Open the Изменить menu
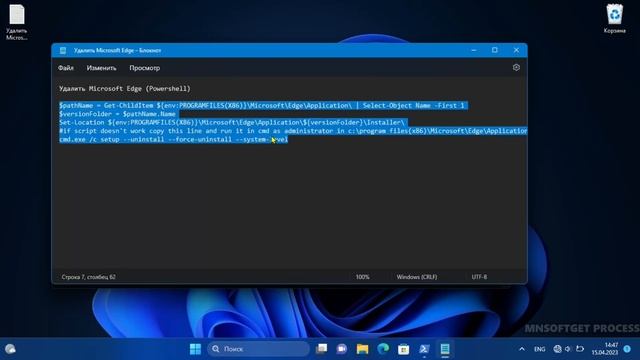Viewport: 640px width, 360px height. click(101, 68)
